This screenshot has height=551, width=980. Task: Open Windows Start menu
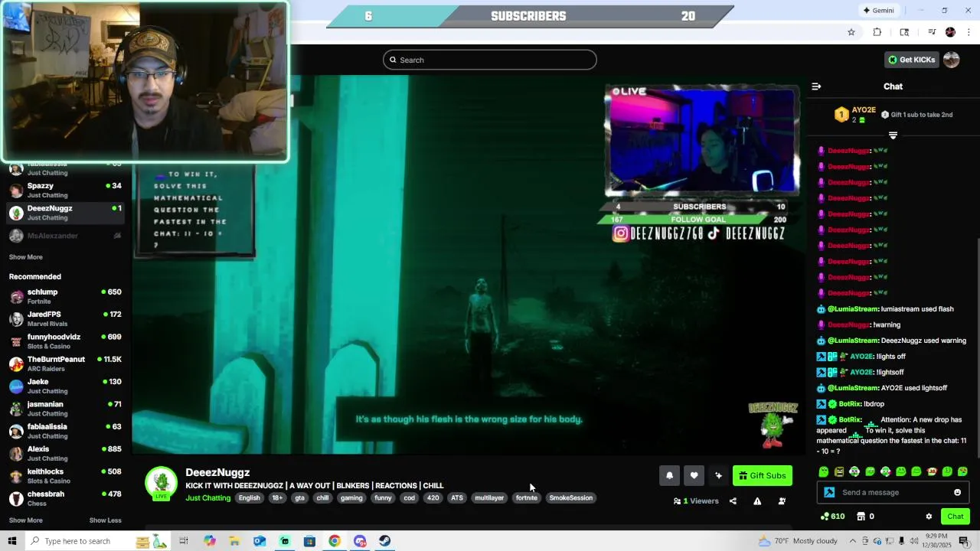click(x=12, y=541)
